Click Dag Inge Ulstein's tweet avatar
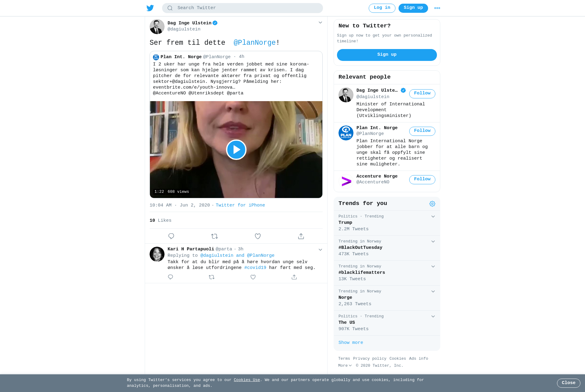Viewport: 585px width, 392px height. [x=157, y=27]
